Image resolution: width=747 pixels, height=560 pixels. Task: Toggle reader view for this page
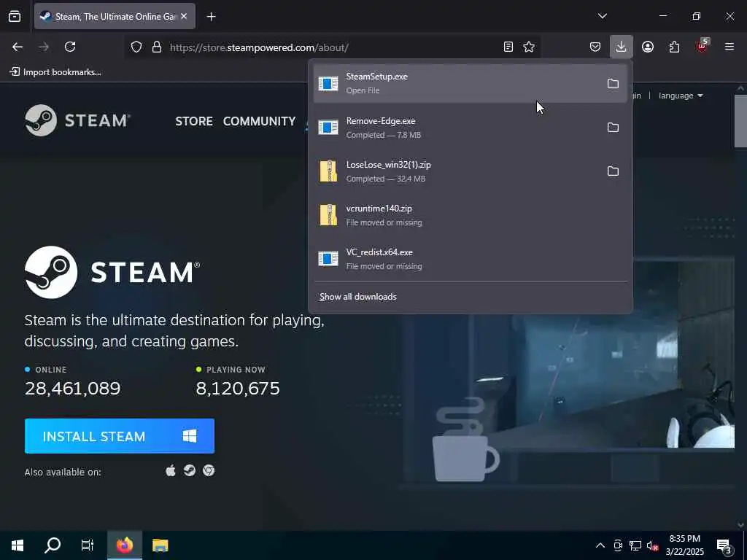coord(508,47)
